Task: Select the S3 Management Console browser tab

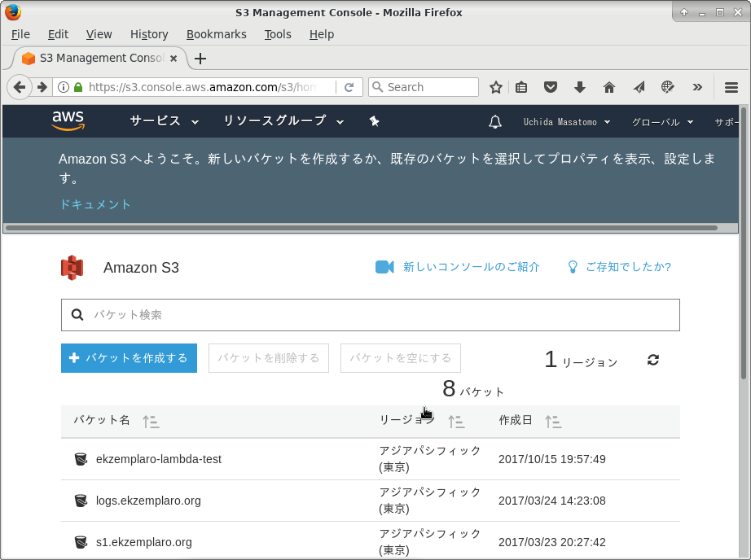Action: 98,58
